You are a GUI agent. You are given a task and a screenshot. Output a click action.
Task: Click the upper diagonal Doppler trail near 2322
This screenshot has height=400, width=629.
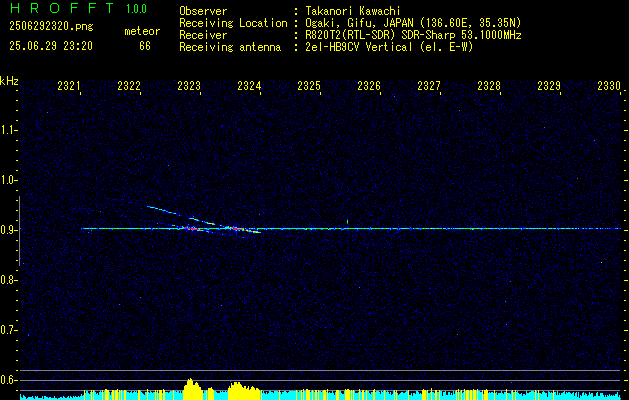(162, 209)
